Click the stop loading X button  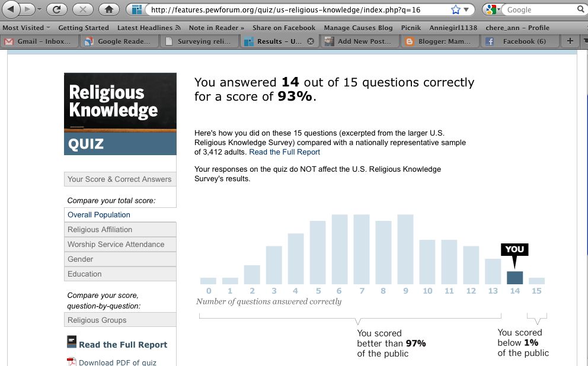(x=83, y=9)
